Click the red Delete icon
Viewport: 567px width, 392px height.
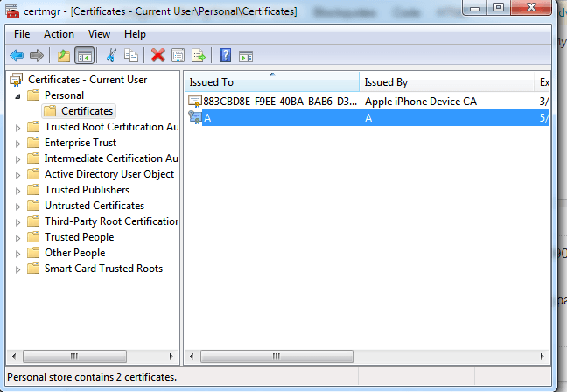[x=157, y=55]
